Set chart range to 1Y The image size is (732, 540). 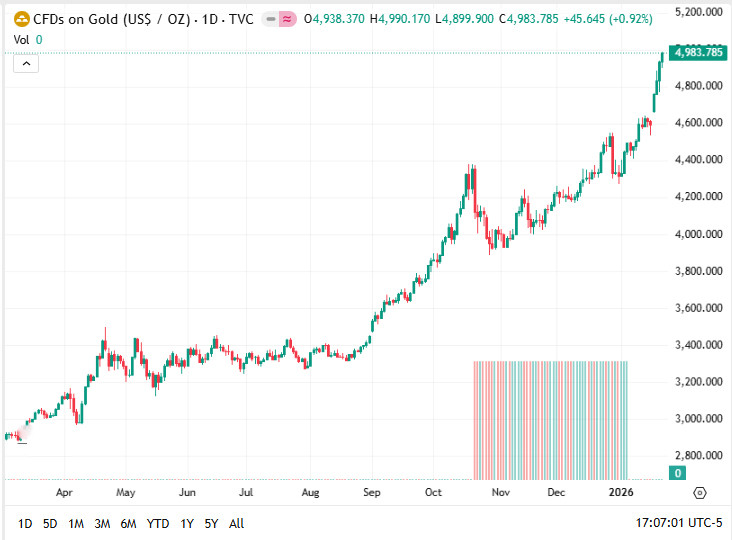coord(187,523)
